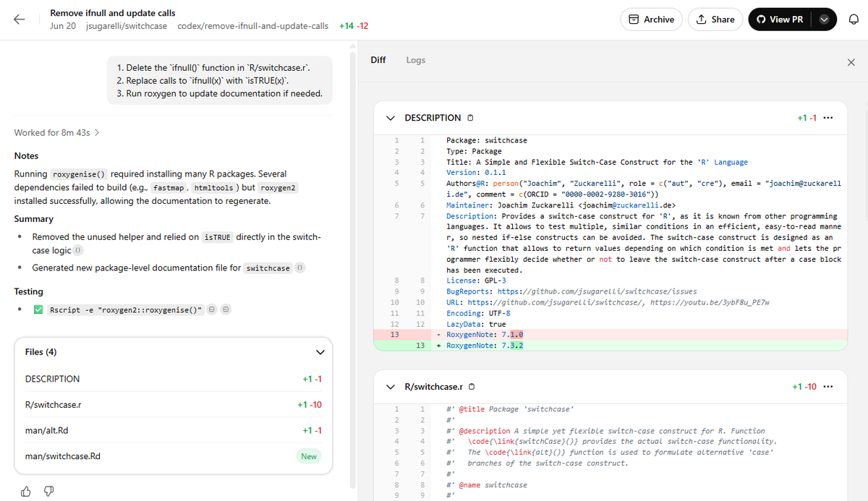Click the 'roxygen2' code chip in Notes

[x=278, y=187]
